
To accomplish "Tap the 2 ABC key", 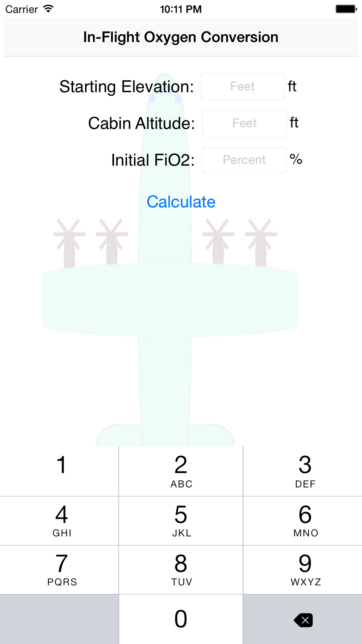I will pos(181,471).
